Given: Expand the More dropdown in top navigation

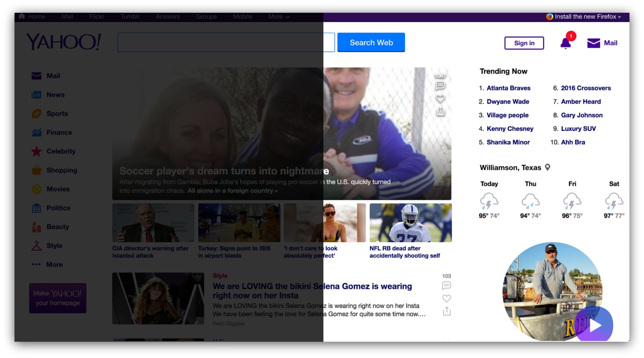Looking at the screenshot, I should (x=279, y=17).
